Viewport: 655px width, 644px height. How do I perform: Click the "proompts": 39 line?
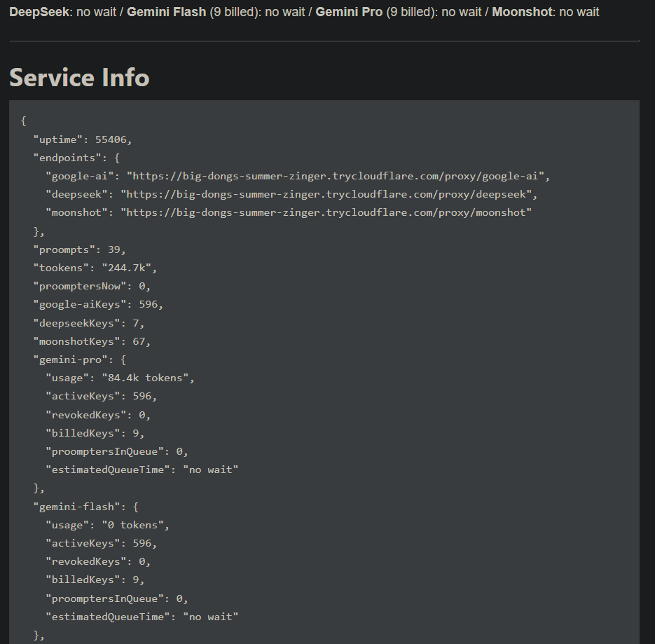79,250
